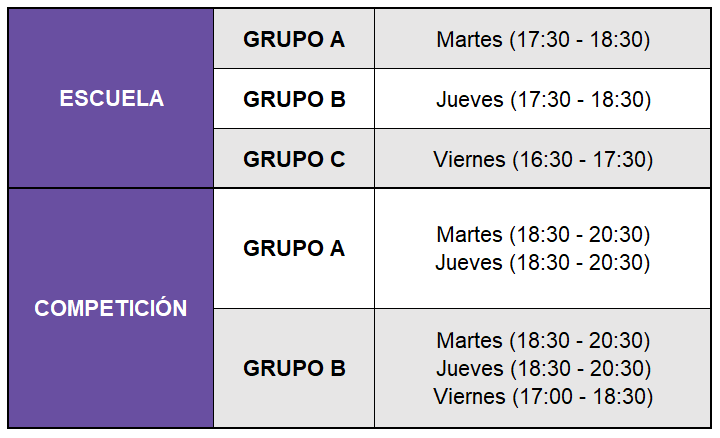
Task: Click the Viernes (16:30 - 17:30) schedule
Action: click(543, 159)
